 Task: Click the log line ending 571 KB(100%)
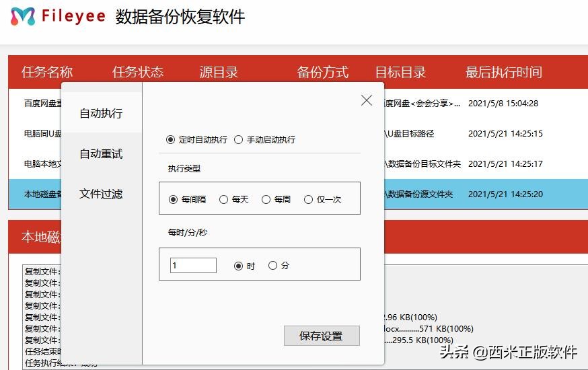click(x=429, y=329)
